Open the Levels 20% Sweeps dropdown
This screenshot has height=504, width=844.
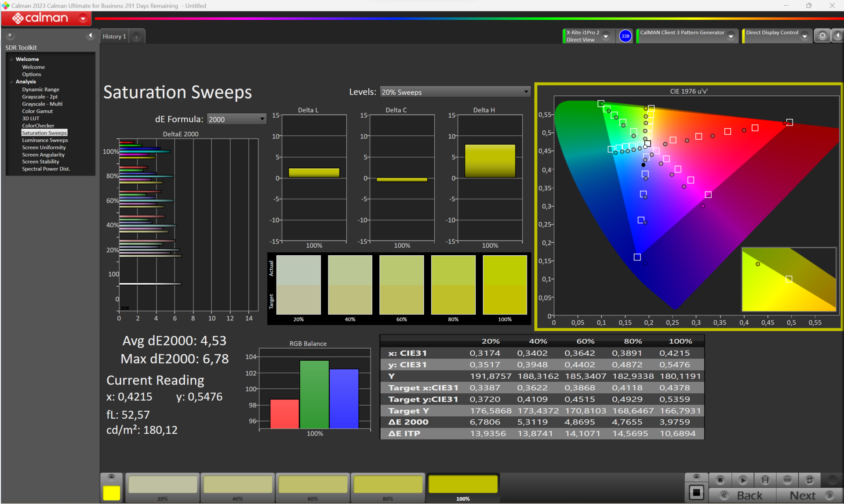click(x=455, y=92)
